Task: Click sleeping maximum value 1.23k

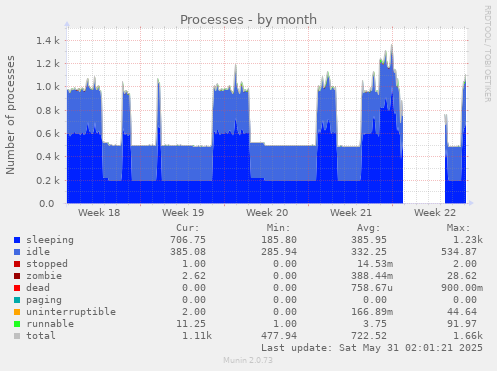Action: click(468, 240)
